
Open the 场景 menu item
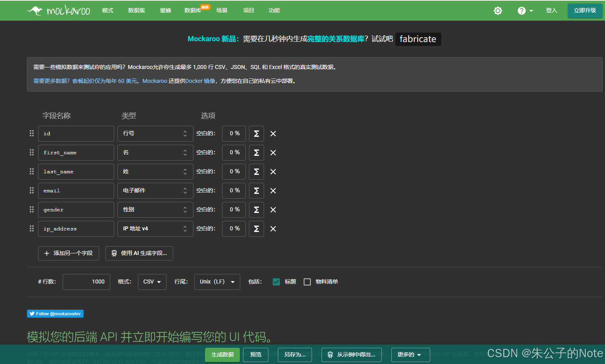pos(222,10)
